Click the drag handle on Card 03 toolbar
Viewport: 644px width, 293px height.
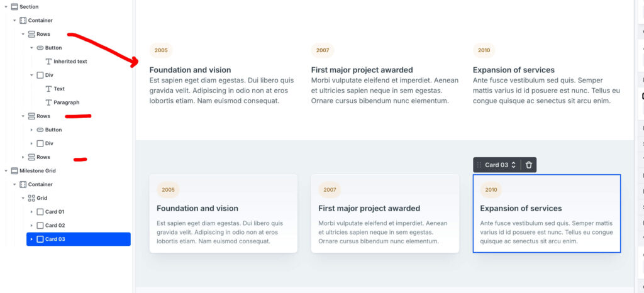[x=479, y=165]
